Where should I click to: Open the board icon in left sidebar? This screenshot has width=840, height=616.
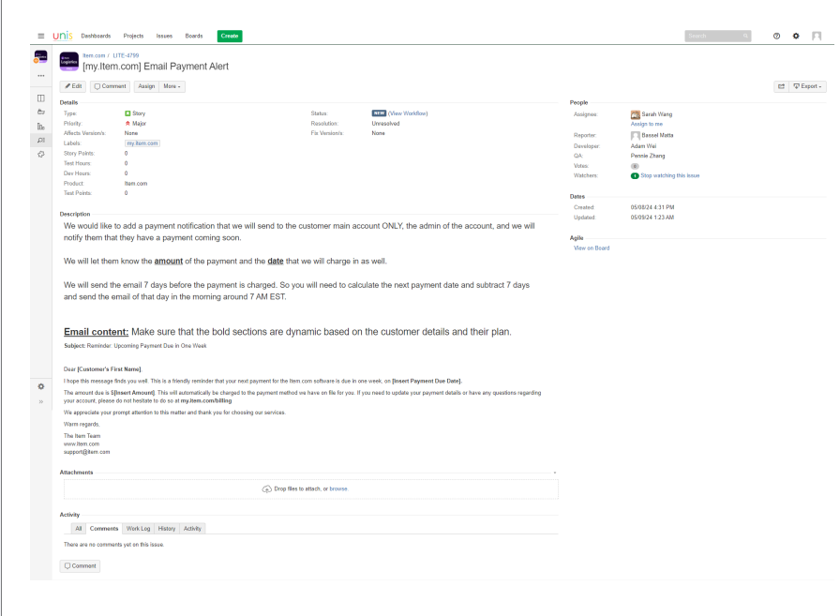40,98
